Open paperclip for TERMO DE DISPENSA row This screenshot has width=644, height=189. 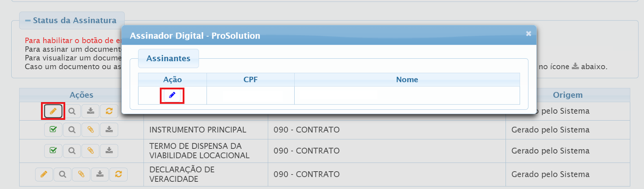91,150
